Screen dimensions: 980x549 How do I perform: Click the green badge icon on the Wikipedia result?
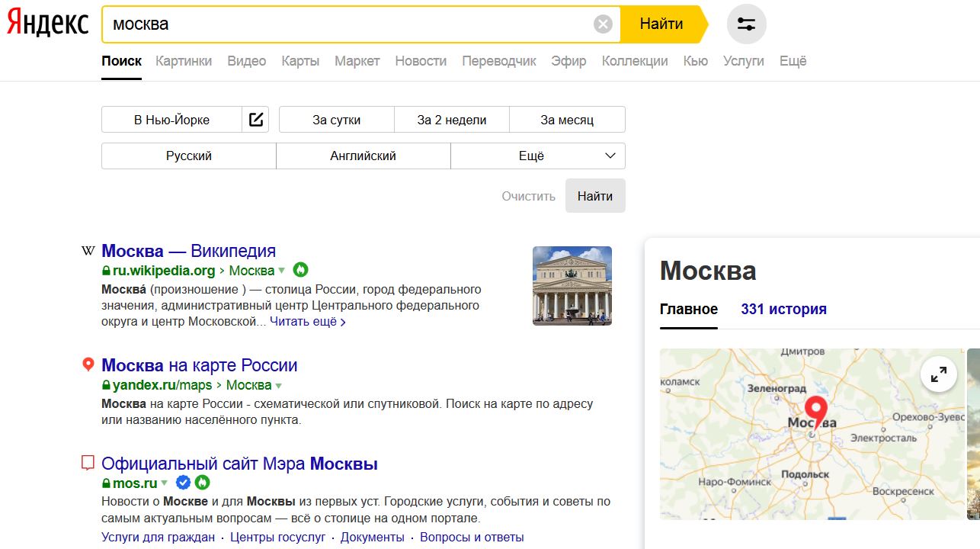click(300, 270)
